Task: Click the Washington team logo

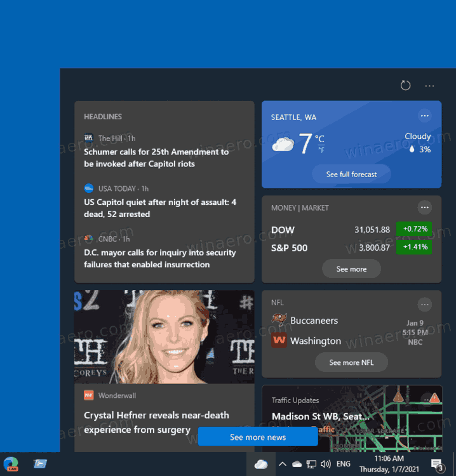Action: tap(279, 340)
